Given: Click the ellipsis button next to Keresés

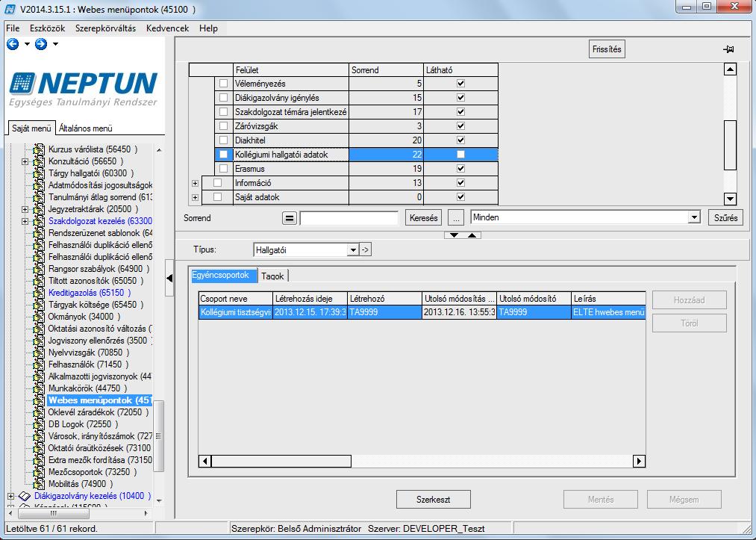Looking at the screenshot, I should coord(456,218).
